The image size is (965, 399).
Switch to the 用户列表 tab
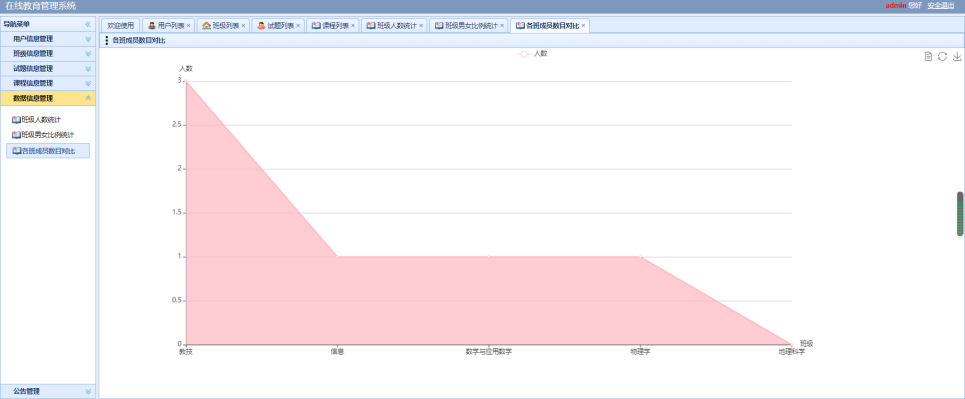[x=170, y=26]
